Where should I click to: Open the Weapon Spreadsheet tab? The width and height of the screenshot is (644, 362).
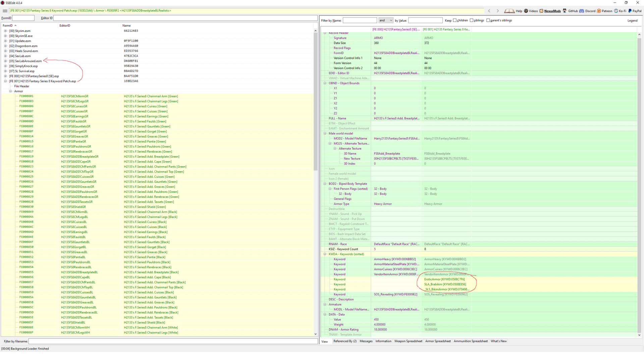point(408,341)
